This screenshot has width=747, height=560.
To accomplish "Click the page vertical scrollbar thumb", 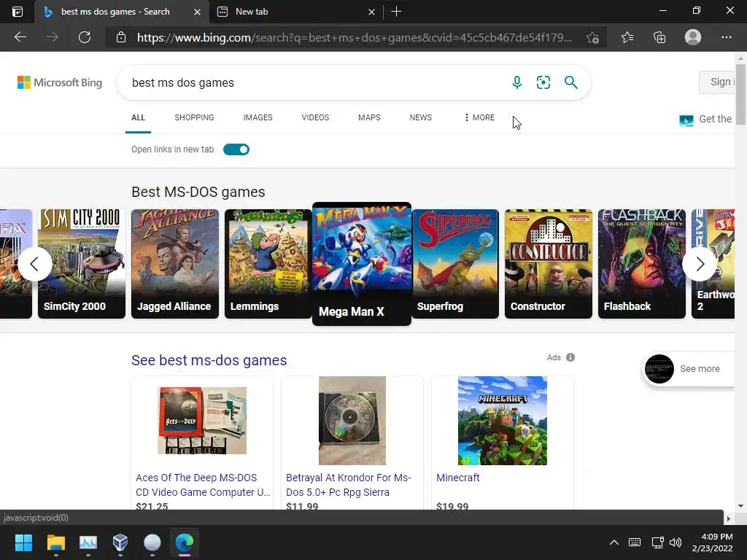I will click(741, 93).
